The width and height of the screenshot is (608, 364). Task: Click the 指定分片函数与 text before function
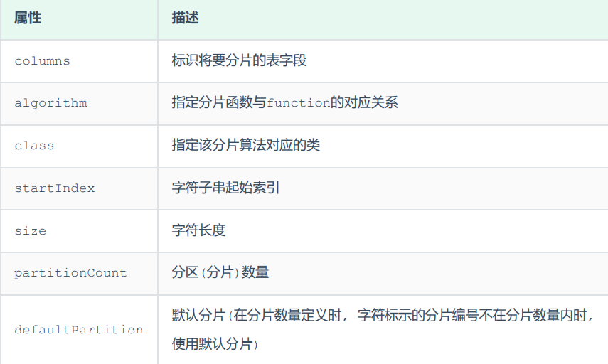[219, 103]
